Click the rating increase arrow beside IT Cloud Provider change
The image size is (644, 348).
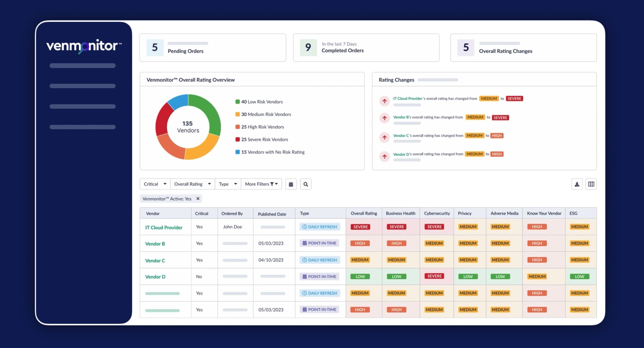pos(384,101)
